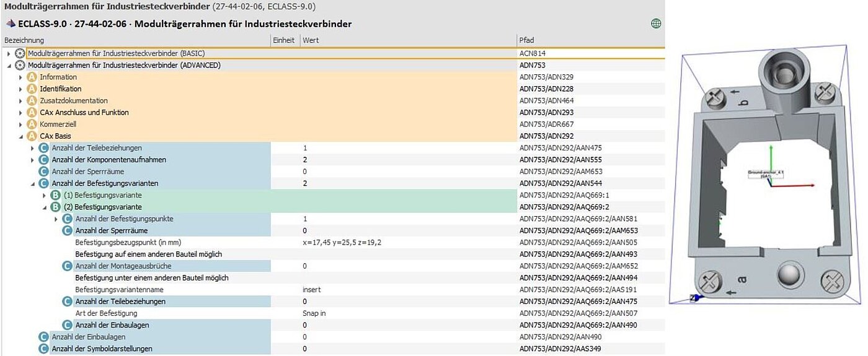Click the Wert cell showing 'Snap in'

pyautogui.click(x=314, y=313)
